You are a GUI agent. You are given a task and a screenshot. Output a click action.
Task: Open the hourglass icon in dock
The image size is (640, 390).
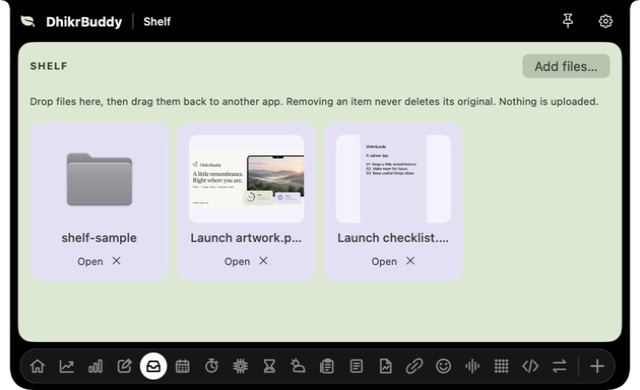coord(269,366)
